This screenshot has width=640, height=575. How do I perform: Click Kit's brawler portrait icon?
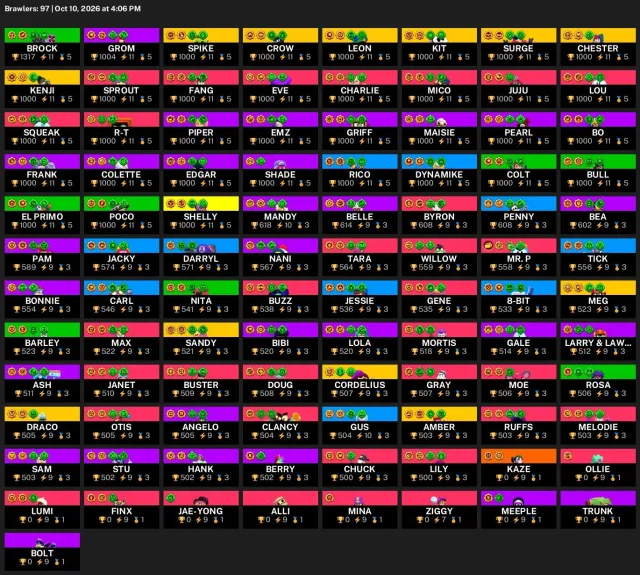coord(440,38)
